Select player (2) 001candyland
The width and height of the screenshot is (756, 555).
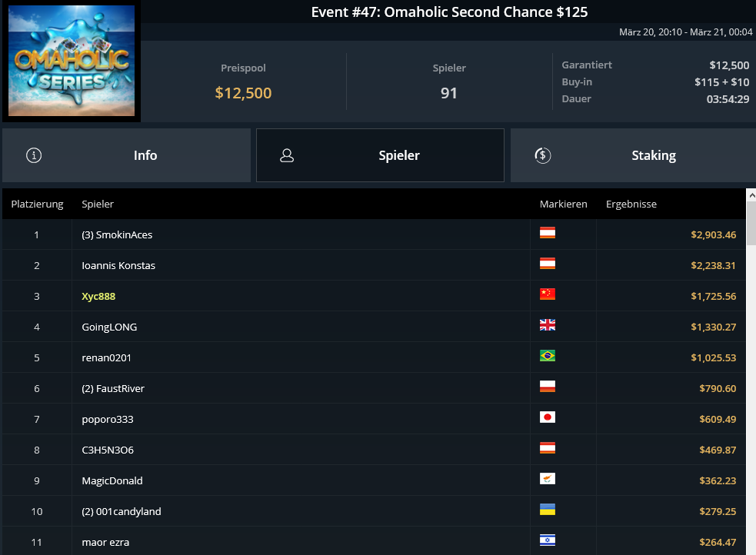click(x=121, y=512)
